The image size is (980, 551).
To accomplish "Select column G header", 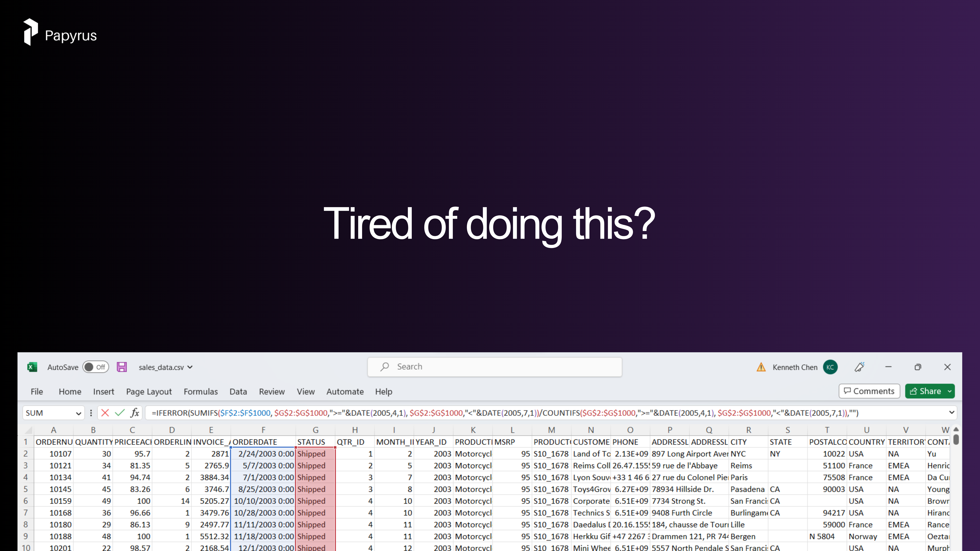I will click(x=315, y=430).
